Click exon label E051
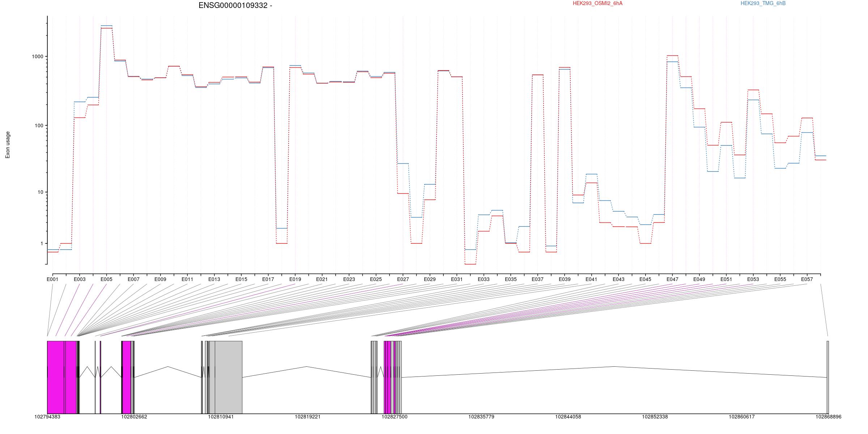Viewport: 868px width, 434px height. click(726, 279)
